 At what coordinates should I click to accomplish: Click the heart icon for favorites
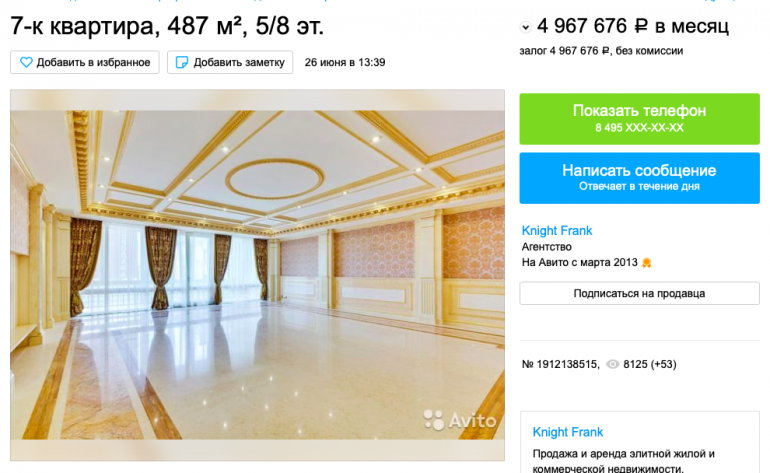pyautogui.click(x=26, y=62)
